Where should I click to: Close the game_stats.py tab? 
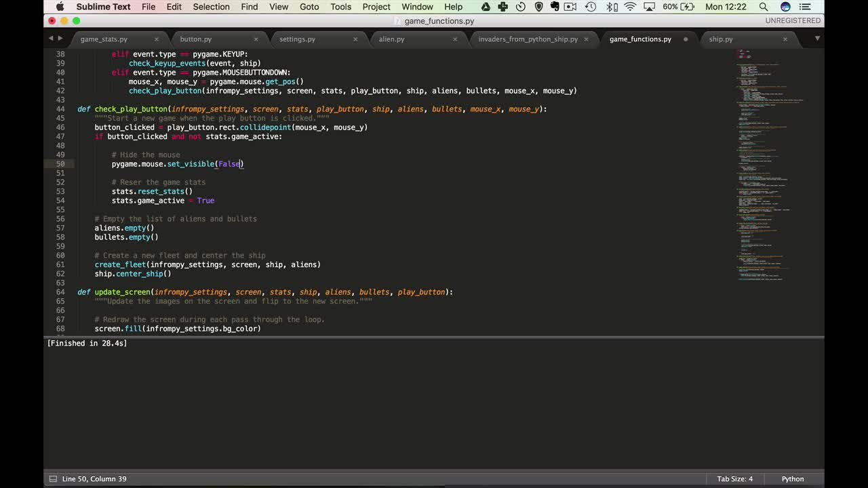tap(157, 39)
